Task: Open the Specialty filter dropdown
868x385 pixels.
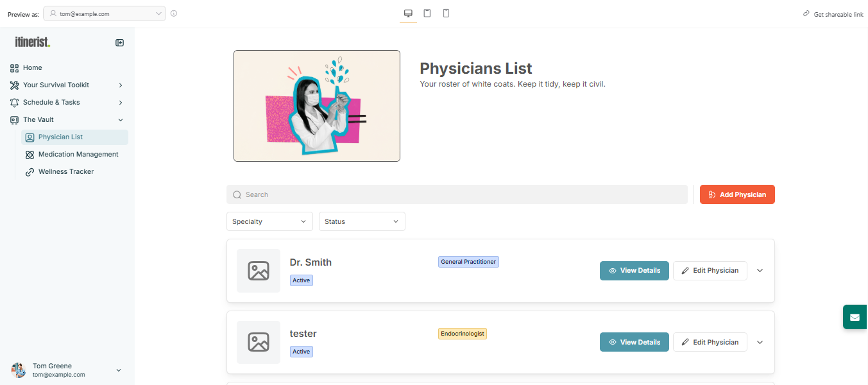Action: (x=269, y=221)
